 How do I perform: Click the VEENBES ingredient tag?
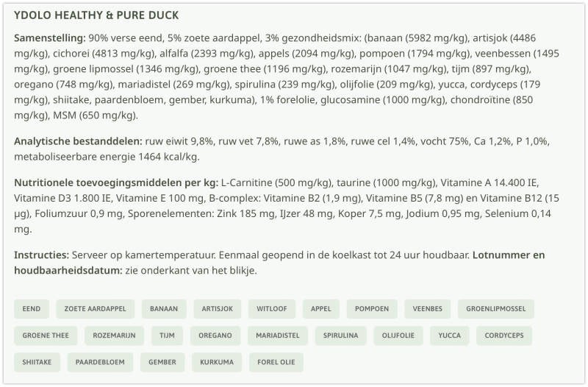[x=428, y=309]
